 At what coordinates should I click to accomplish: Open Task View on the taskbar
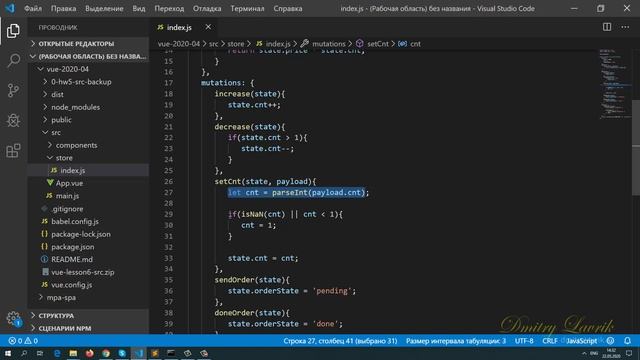(x=40, y=353)
